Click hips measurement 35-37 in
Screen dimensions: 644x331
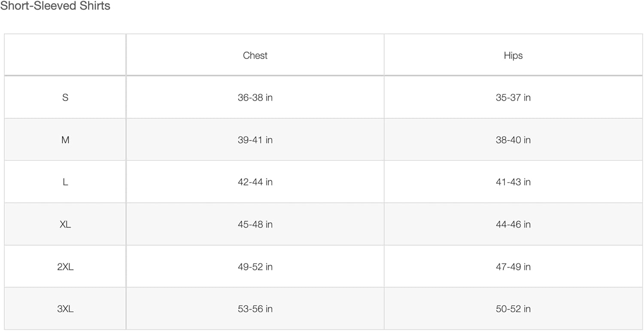click(x=513, y=97)
